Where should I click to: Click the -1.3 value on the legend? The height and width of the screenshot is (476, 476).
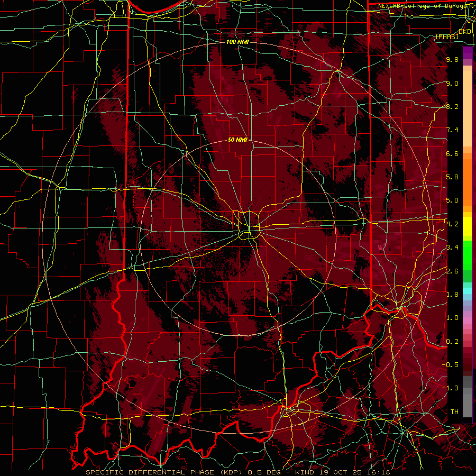450,388
